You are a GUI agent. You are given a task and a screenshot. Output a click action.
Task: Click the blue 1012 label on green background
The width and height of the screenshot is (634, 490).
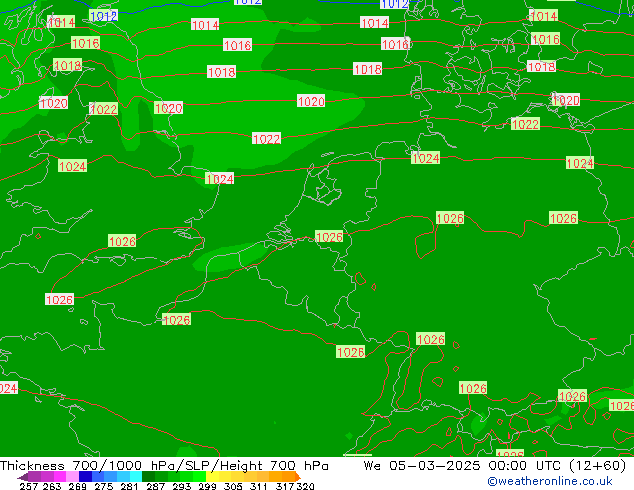104,16
